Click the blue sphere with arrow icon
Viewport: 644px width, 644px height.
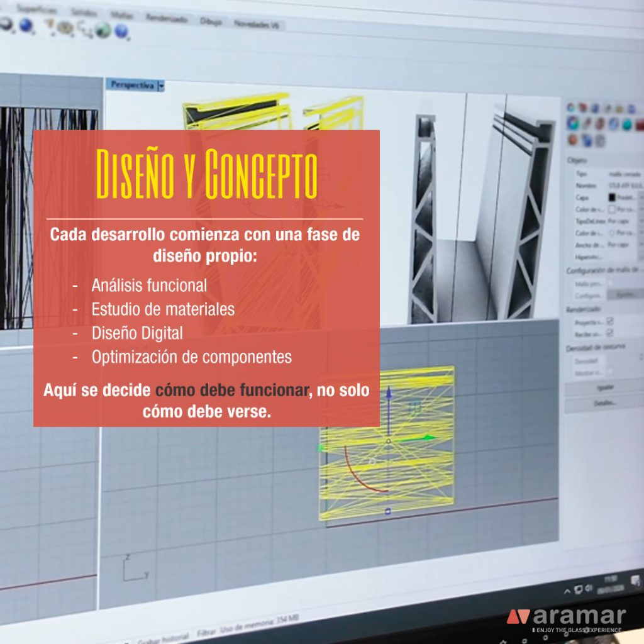(121, 31)
